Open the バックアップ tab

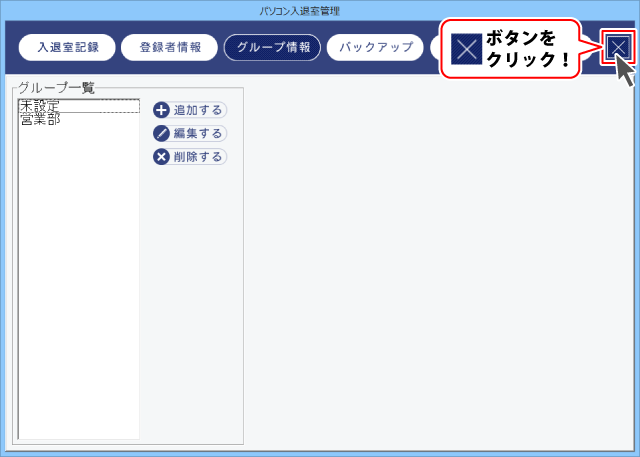coord(375,47)
